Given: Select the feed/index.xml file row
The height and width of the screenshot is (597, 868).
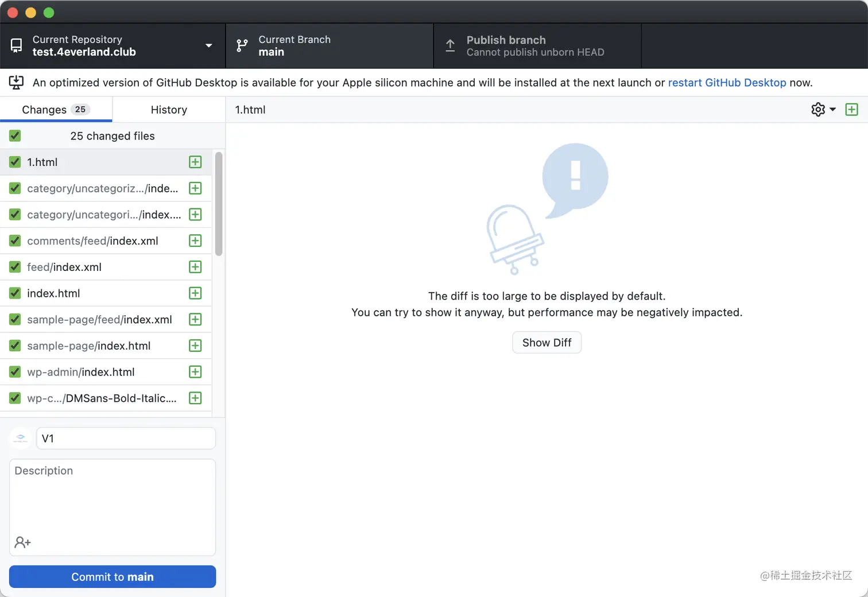Looking at the screenshot, I should point(106,267).
